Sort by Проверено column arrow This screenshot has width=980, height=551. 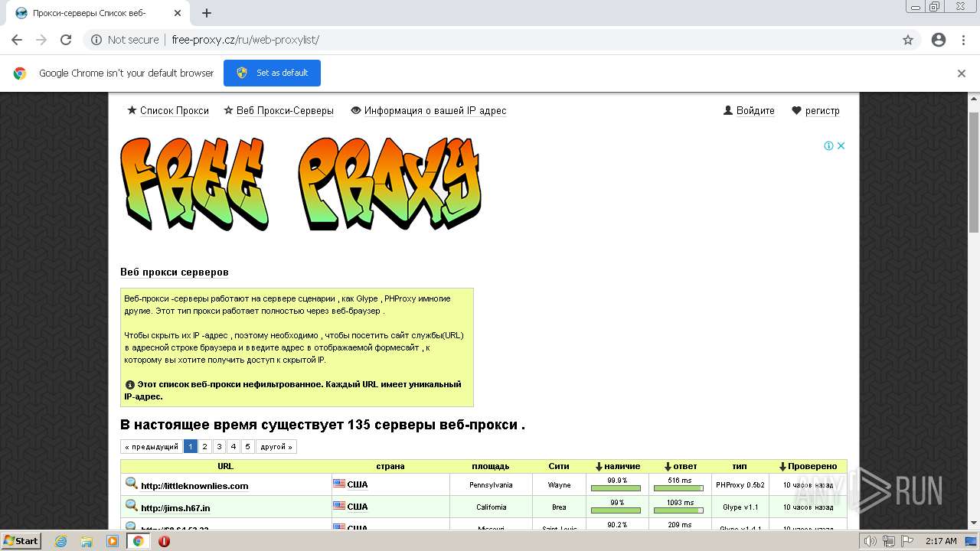[782, 466]
